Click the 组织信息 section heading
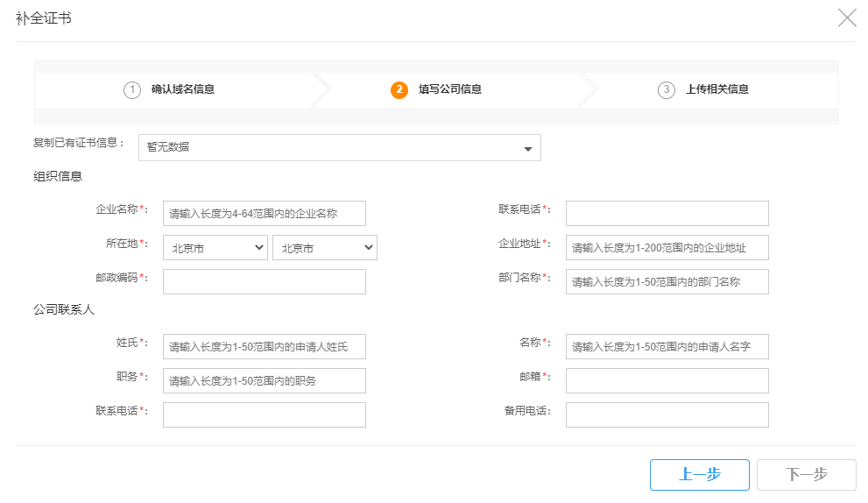This screenshot has height=503, width=868. coord(58,176)
